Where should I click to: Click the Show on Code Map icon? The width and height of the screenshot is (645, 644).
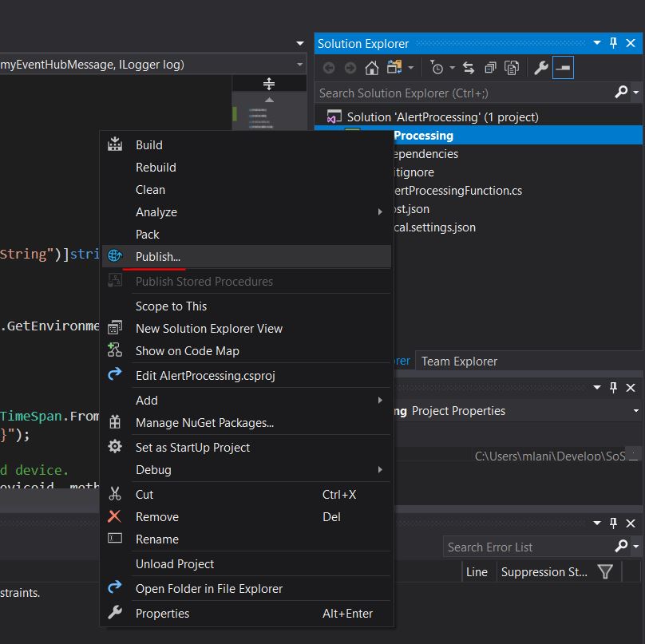click(115, 350)
